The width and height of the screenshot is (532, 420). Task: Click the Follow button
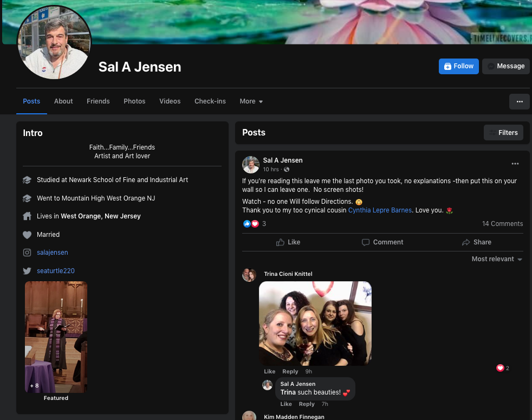(x=458, y=66)
